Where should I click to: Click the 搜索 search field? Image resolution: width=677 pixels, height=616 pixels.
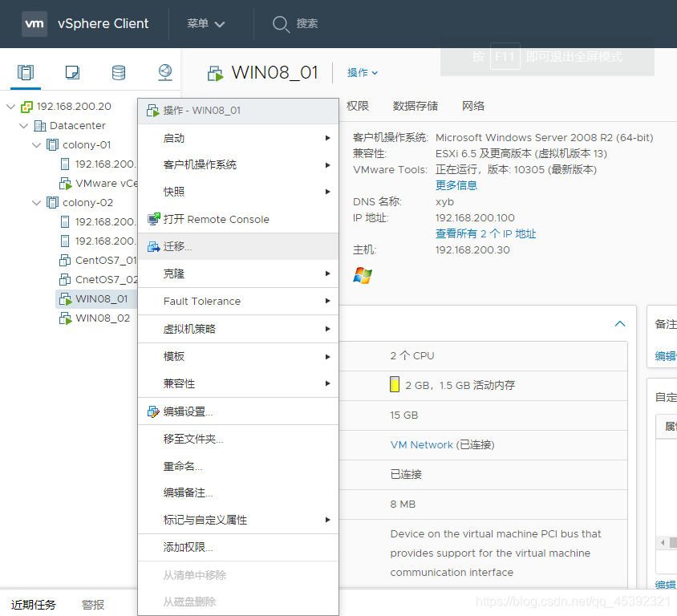pos(307,24)
